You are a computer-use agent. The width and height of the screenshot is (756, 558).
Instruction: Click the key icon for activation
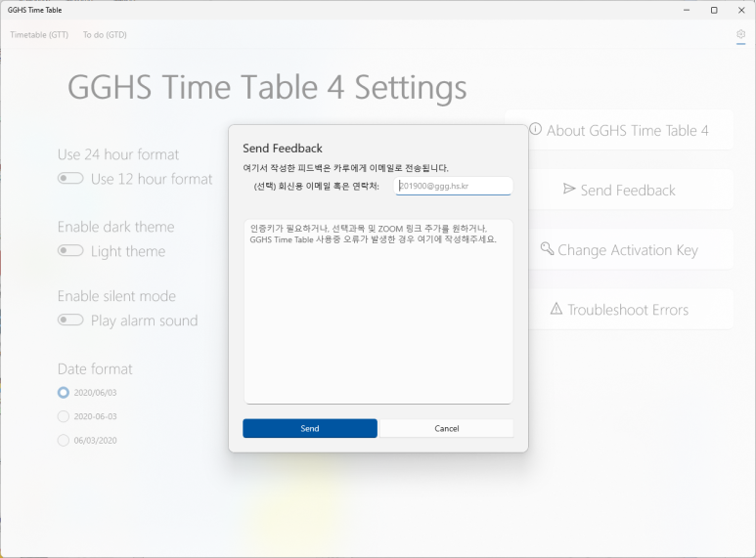tap(547, 248)
